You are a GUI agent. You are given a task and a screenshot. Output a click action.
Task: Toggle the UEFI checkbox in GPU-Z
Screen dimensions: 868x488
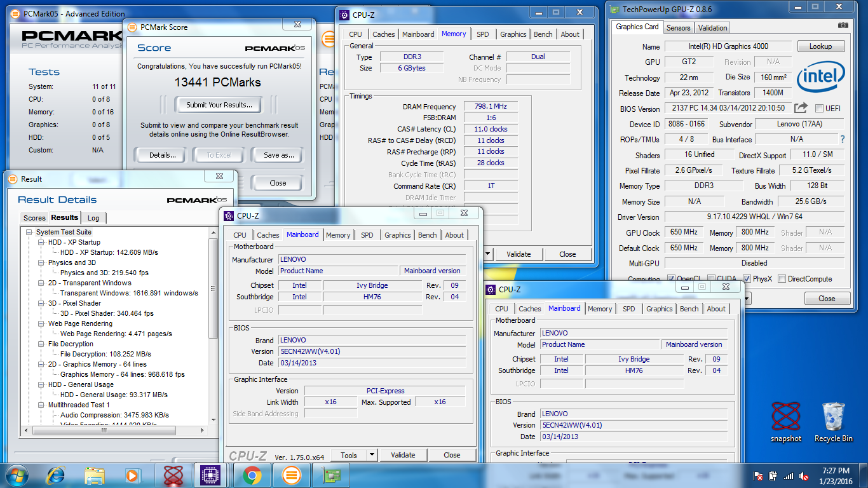[x=819, y=109]
